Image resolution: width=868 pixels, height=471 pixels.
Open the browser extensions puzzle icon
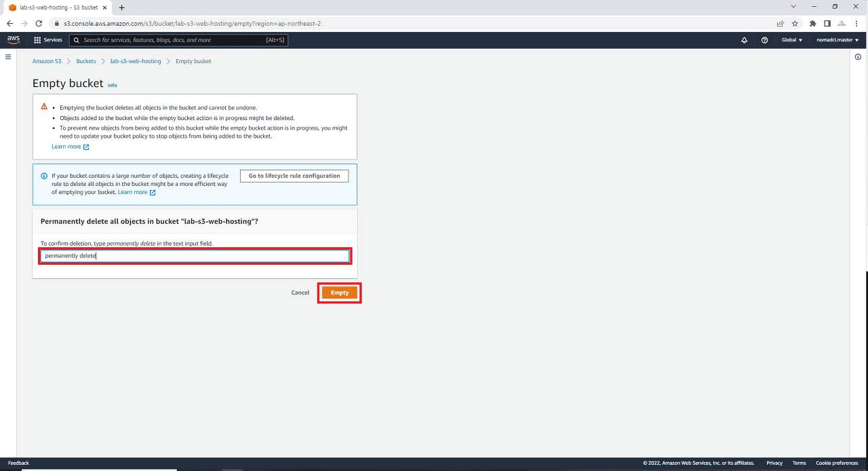click(x=812, y=23)
